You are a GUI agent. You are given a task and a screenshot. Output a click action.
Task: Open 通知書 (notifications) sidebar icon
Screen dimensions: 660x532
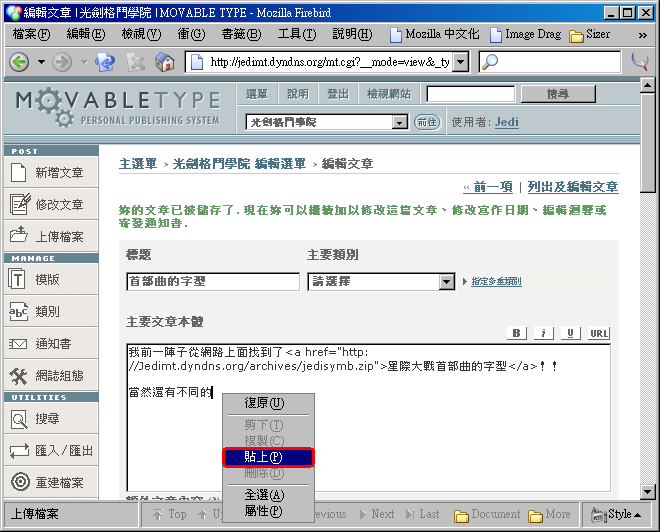(18, 344)
